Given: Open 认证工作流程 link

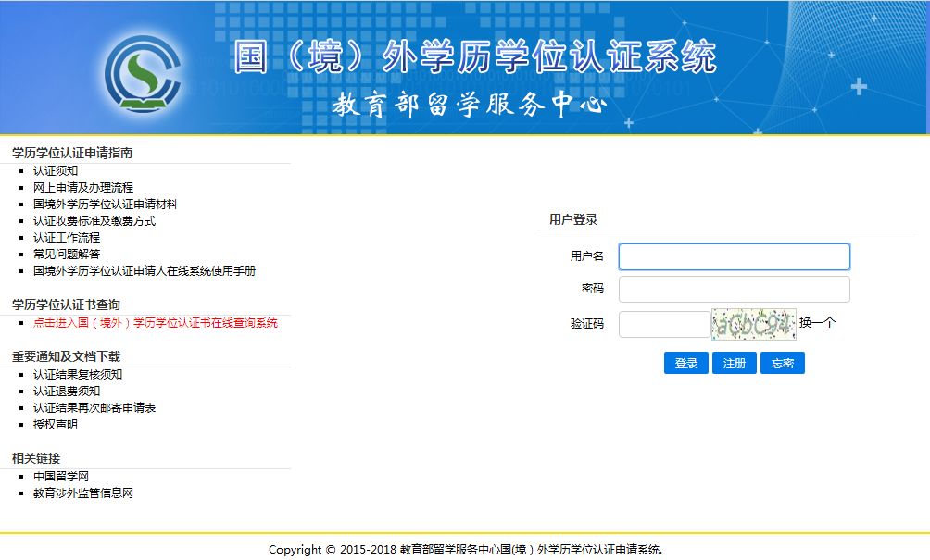Looking at the screenshot, I should (67, 238).
